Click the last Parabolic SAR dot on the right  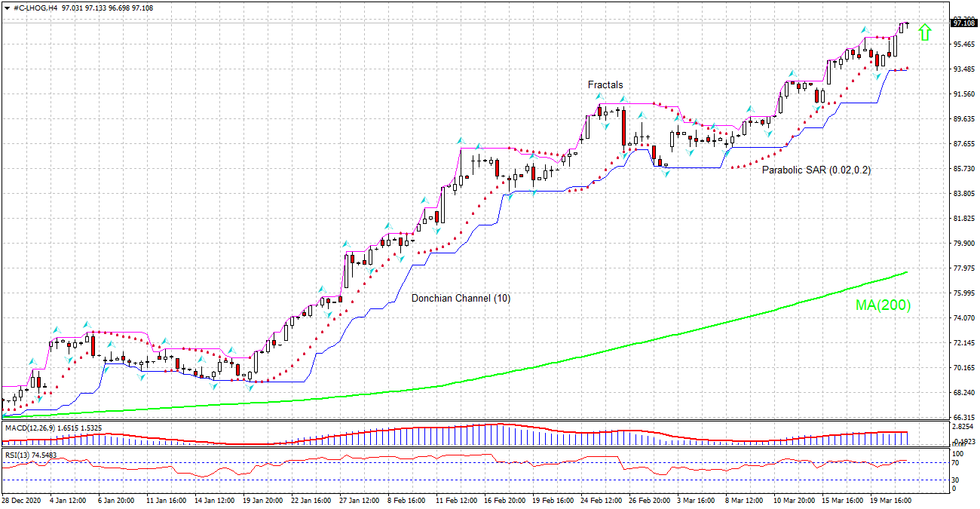[x=908, y=68]
